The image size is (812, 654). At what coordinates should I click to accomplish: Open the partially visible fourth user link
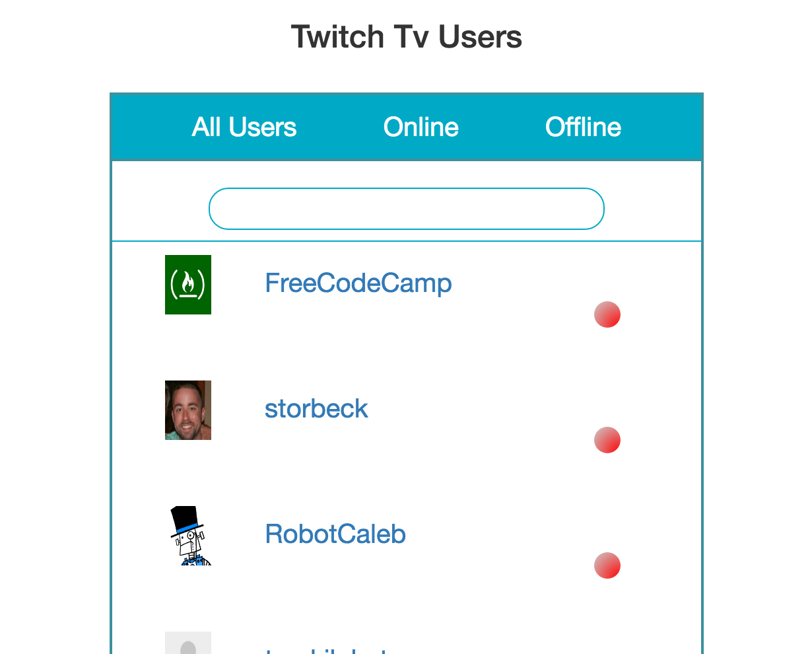tap(327, 650)
